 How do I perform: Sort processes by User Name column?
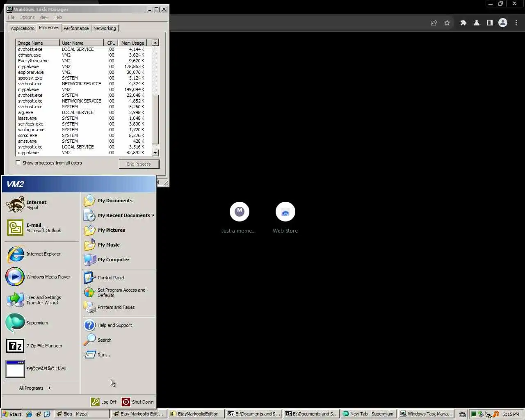pos(82,43)
